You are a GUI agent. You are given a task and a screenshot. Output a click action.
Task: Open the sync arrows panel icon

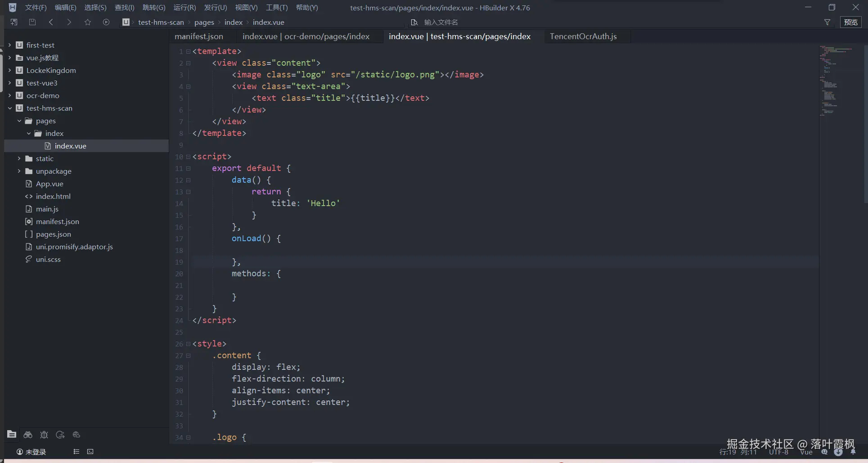pyautogui.click(x=60, y=435)
